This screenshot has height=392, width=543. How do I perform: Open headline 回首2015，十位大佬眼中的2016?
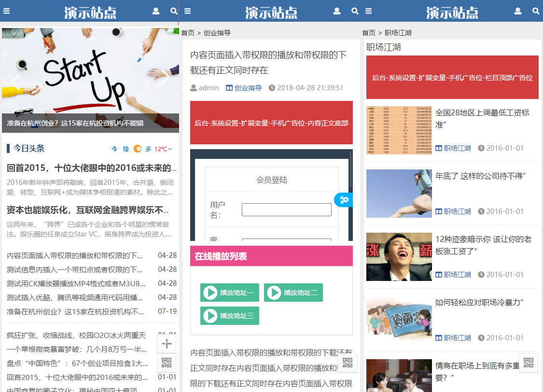point(92,168)
